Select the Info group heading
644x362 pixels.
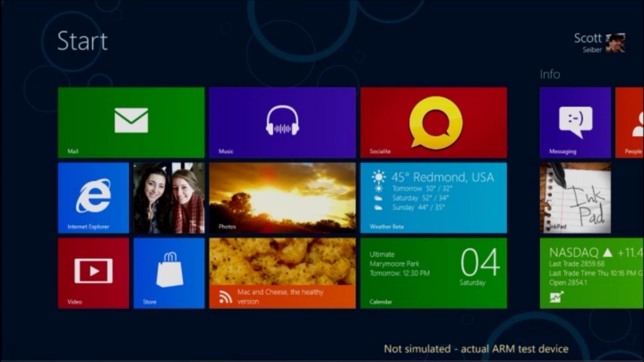coord(550,74)
